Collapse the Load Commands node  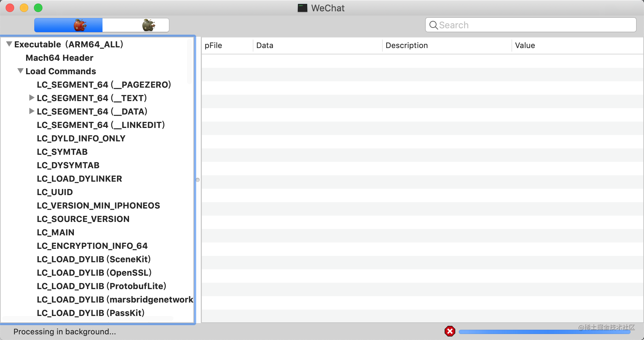[x=21, y=71]
